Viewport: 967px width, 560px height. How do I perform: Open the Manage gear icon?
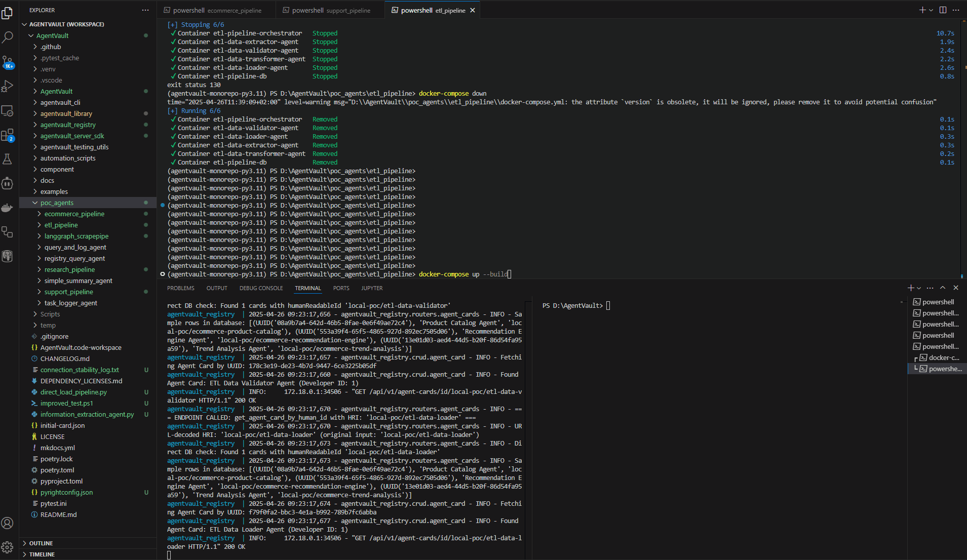pos(7,547)
